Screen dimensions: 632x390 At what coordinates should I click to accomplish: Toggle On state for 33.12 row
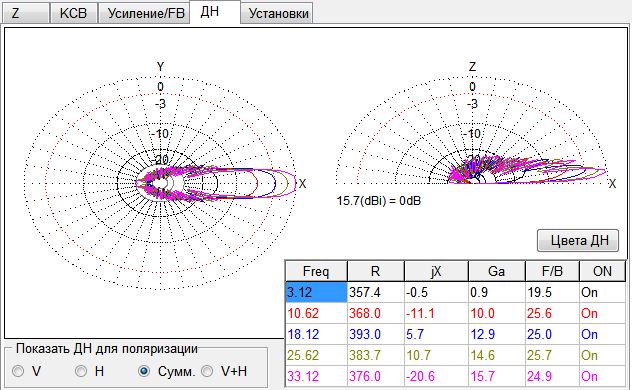pyautogui.click(x=603, y=376)
